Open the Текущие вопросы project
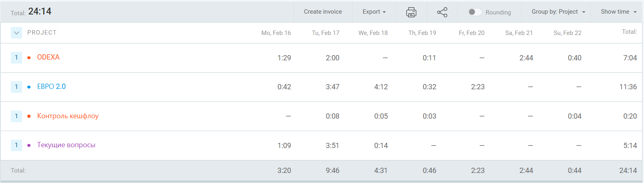644x183 pixels. click(x=66, y=145)
